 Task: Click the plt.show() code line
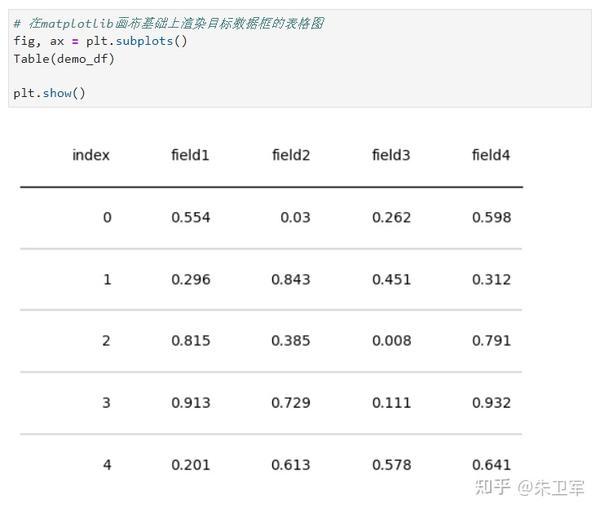[x=49, y=93]
